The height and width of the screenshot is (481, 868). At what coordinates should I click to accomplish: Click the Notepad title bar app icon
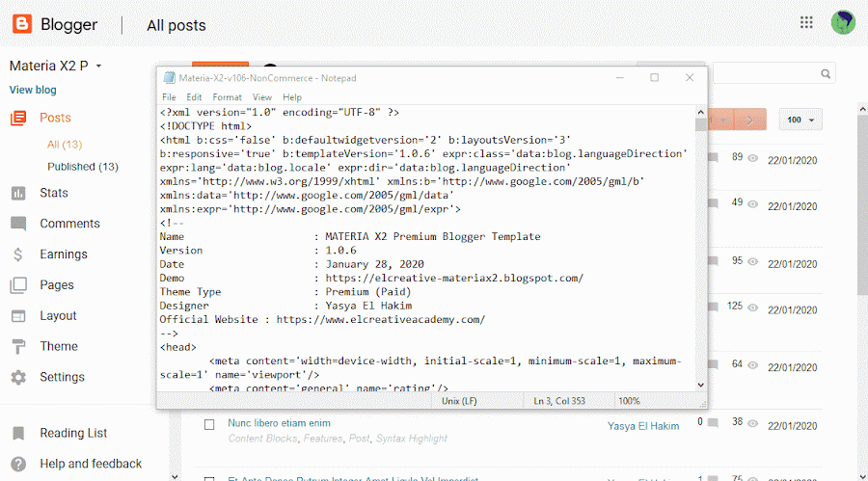click(x=169, y=78)
